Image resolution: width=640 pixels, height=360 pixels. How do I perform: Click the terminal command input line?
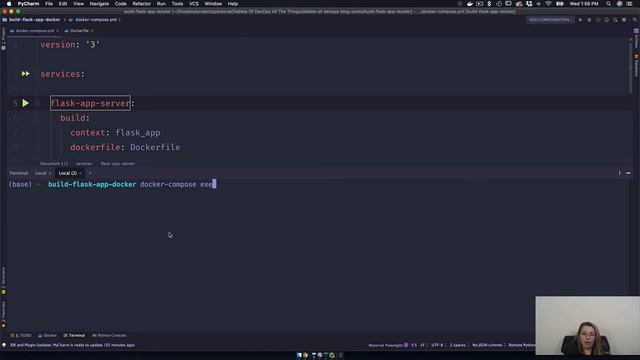pyautogui.click(x=318, y=184)
